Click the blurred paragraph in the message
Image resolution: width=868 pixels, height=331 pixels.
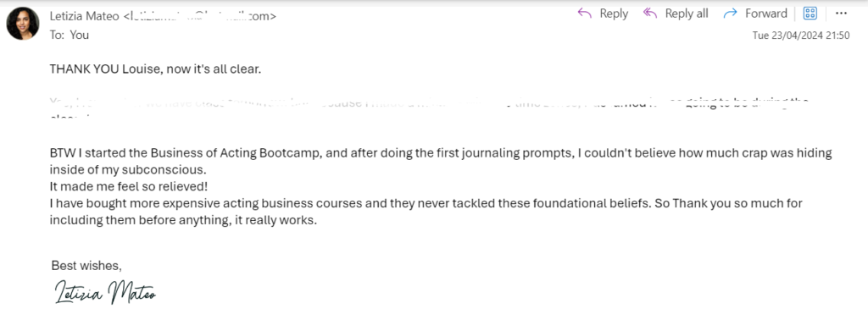coord(429,108)
